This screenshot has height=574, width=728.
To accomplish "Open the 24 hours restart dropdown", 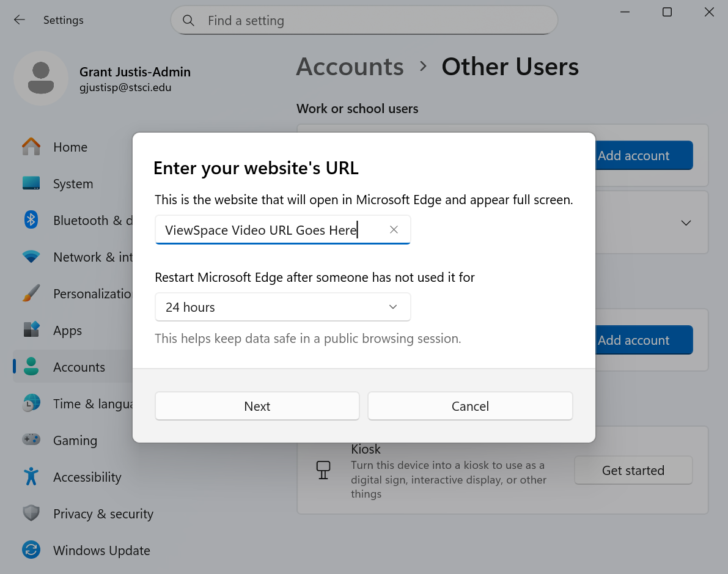I will click(x=283, y=307).
